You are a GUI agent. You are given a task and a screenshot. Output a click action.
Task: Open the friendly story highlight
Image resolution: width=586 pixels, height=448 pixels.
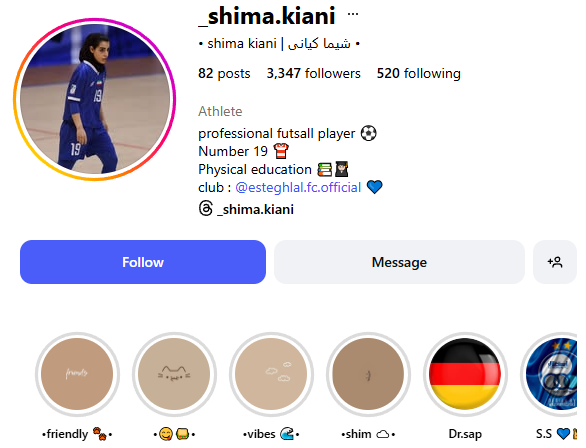tap(77, 374)
